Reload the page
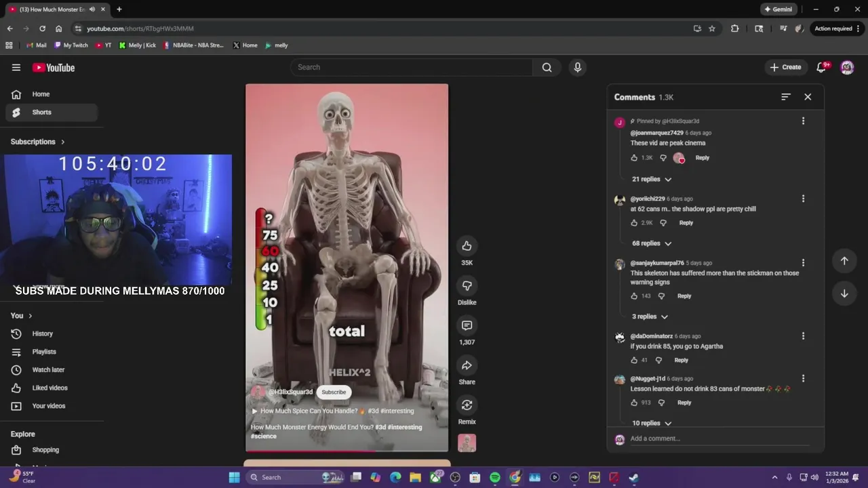 coord(42,28)
